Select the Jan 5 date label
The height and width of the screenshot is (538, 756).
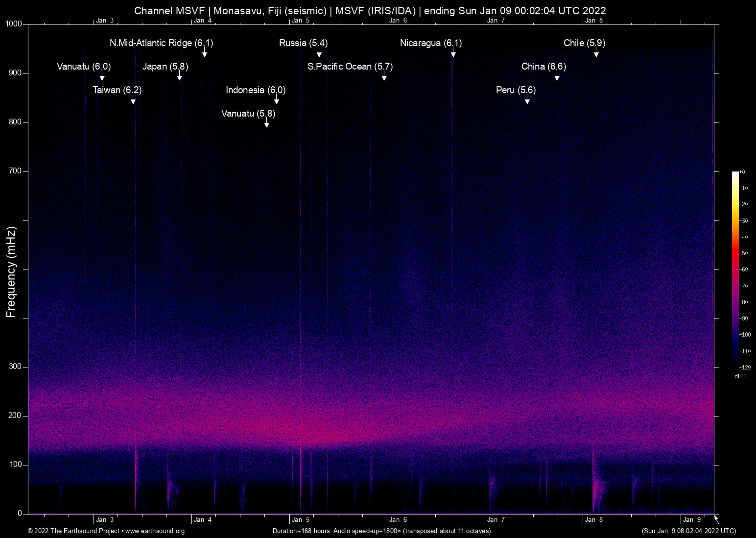[x=300, y=519]
